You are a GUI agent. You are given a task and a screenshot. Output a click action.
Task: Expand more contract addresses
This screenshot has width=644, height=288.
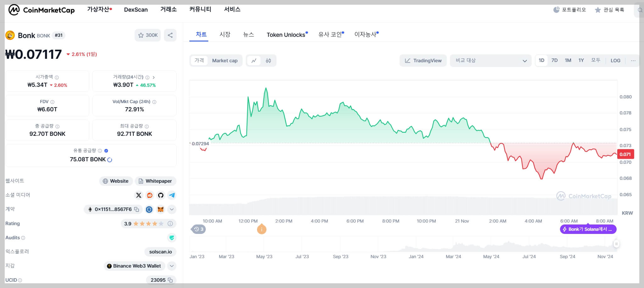[172, 209]
